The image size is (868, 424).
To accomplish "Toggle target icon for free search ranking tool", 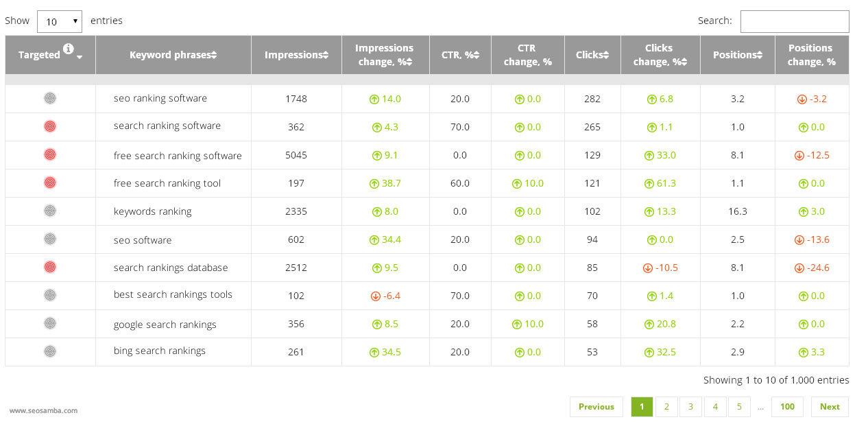I will (x=49, y=182).
